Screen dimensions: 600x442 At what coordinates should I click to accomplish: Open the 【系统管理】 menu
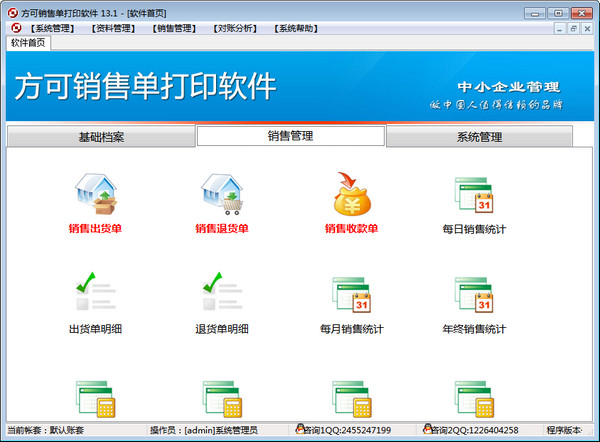pyautogui.click(x=52, y=28)
